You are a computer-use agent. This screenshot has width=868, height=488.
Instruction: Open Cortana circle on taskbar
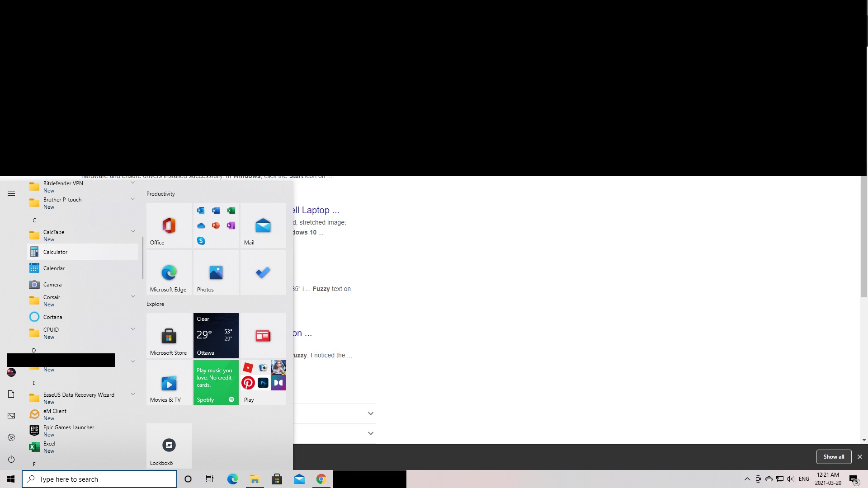point(188,479)
